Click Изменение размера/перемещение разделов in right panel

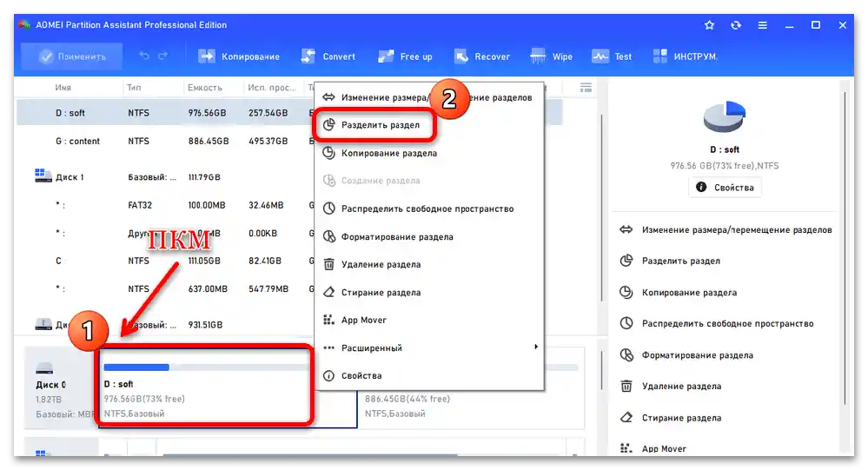tap(736, 229)
